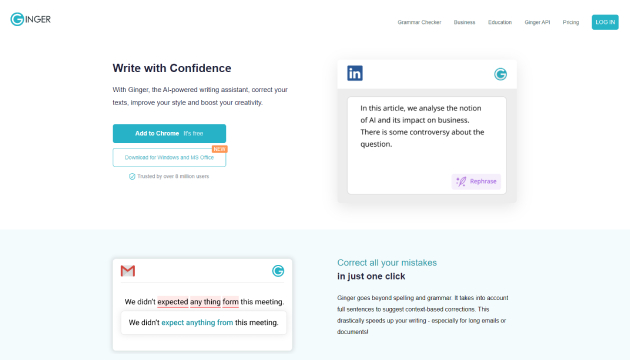Click the NEW badge on download button
Viewport: 630px width, 360px height.
click(x=219, y=149)
